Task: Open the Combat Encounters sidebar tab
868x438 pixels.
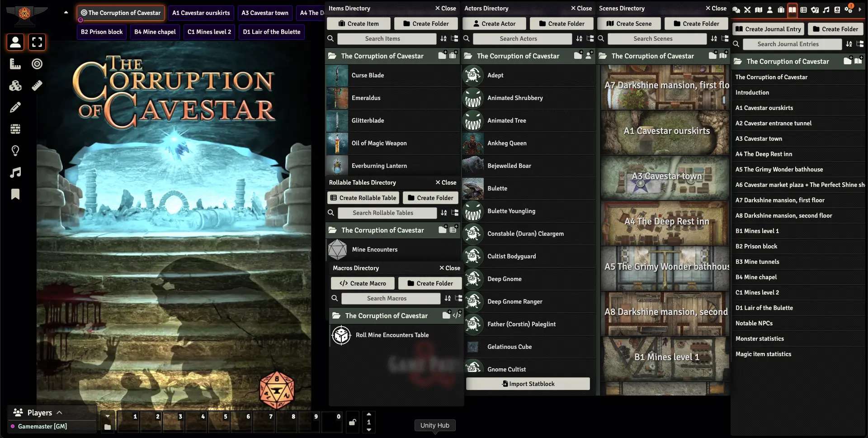Action: (x=747, y=10)
